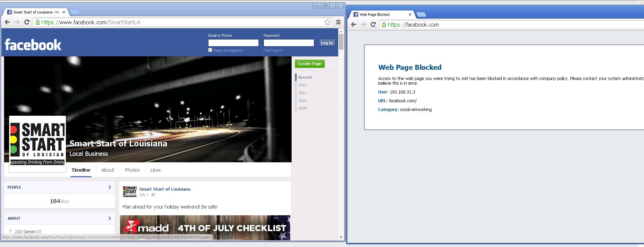644x247 pixels.
Task: Open the About tab
Action: click(x=108, y=170)
